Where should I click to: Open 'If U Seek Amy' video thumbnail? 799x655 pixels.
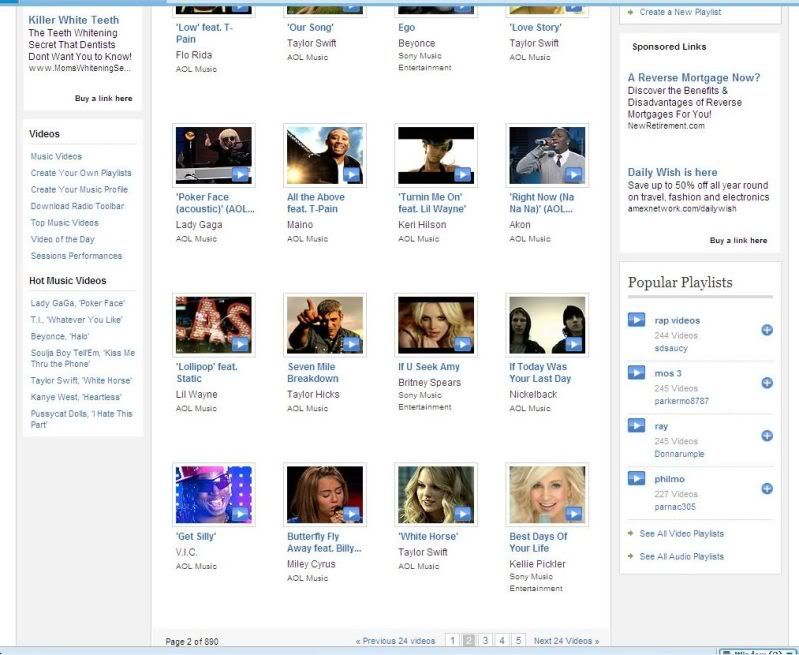coord(435,325)
